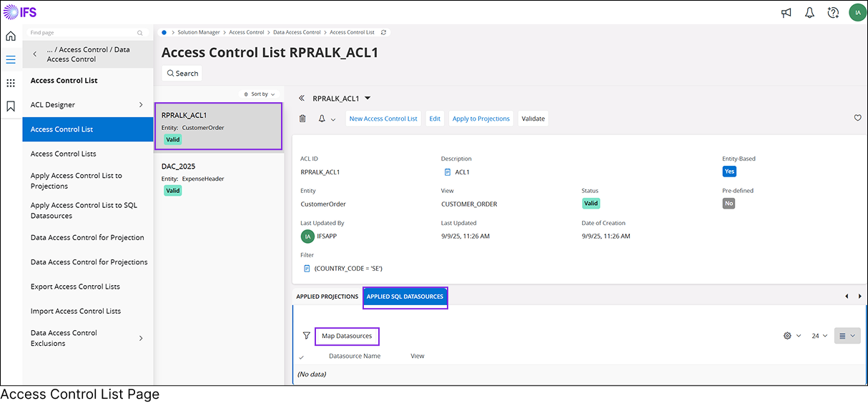
Task: Go to Home via house icon
Action: (x=11, y=36)
